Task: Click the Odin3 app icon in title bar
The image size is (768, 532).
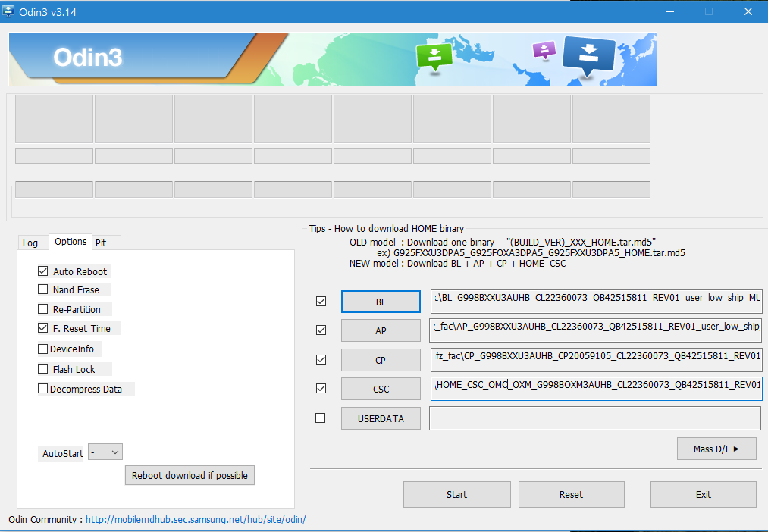Action: (8, 11)
